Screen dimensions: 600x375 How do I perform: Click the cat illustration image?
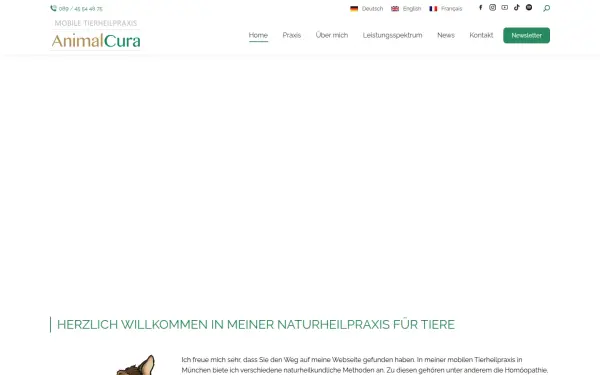click(x=136, y=365)
